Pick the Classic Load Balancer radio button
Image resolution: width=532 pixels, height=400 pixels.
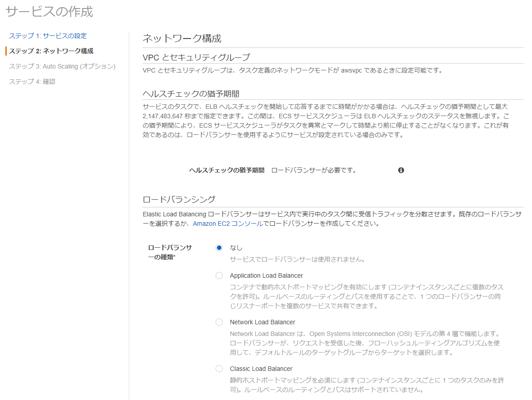point(219,369)
